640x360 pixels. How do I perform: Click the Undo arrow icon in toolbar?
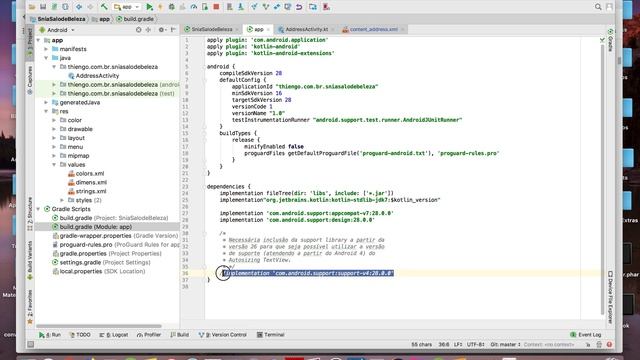299,7
